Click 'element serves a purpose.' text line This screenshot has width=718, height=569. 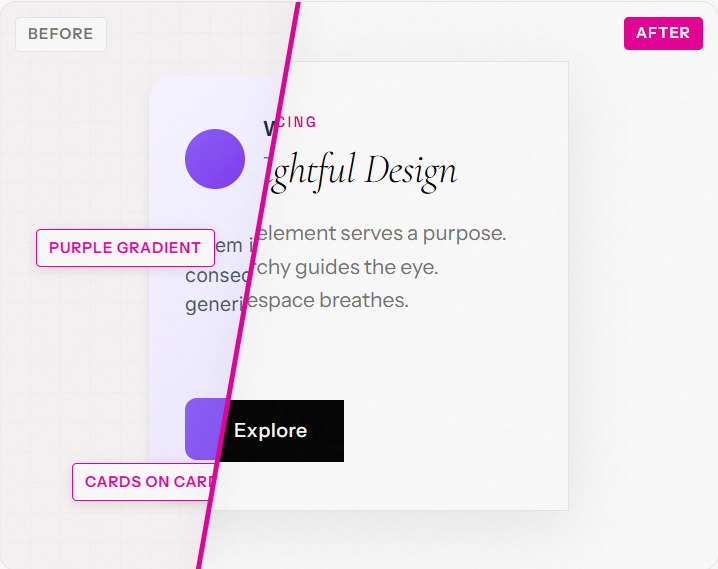381,233
